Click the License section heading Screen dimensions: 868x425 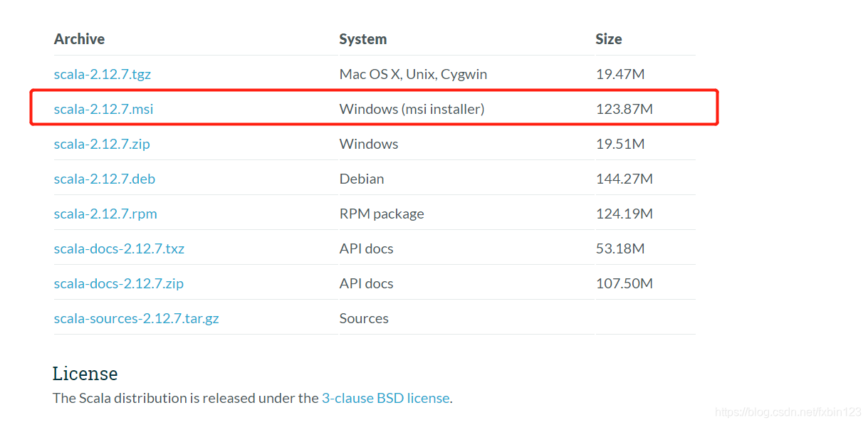[85, 373]
